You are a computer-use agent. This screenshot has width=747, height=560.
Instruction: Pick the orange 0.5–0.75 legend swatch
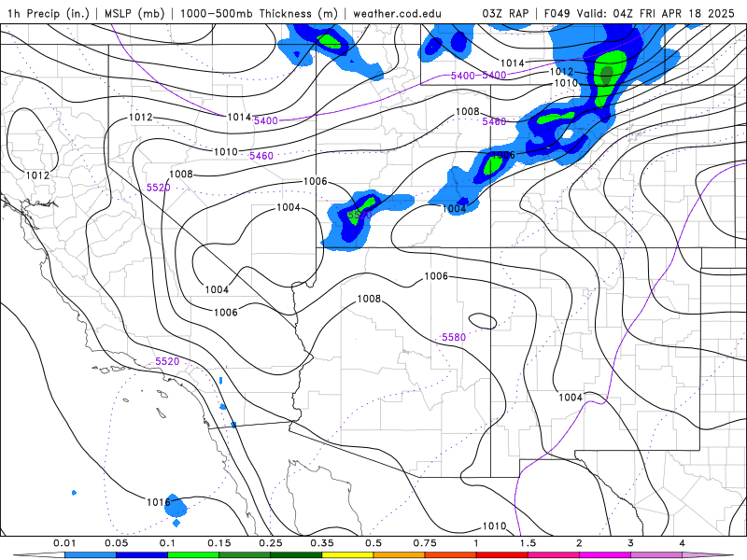tap(400, 555)
